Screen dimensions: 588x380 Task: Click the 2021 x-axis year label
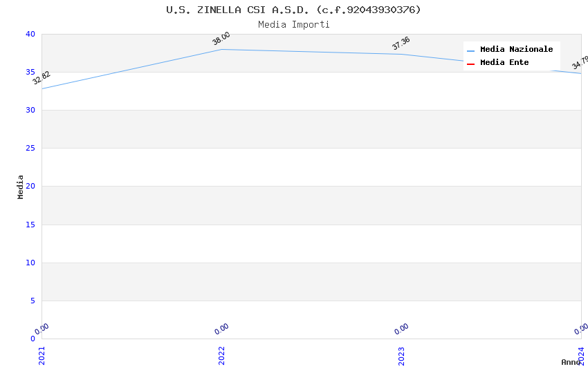(42, 355)
